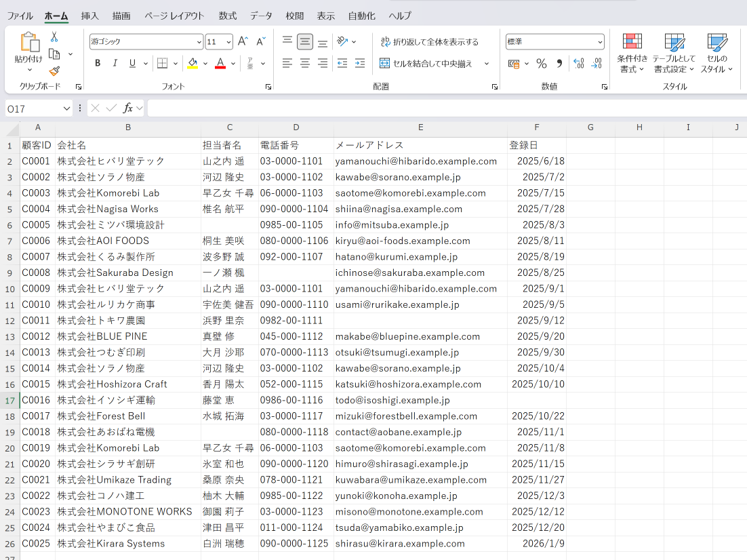The height and width of the screenshot is (560, 747).
Task: Select column E header
Action: click(x=420, y=127)
